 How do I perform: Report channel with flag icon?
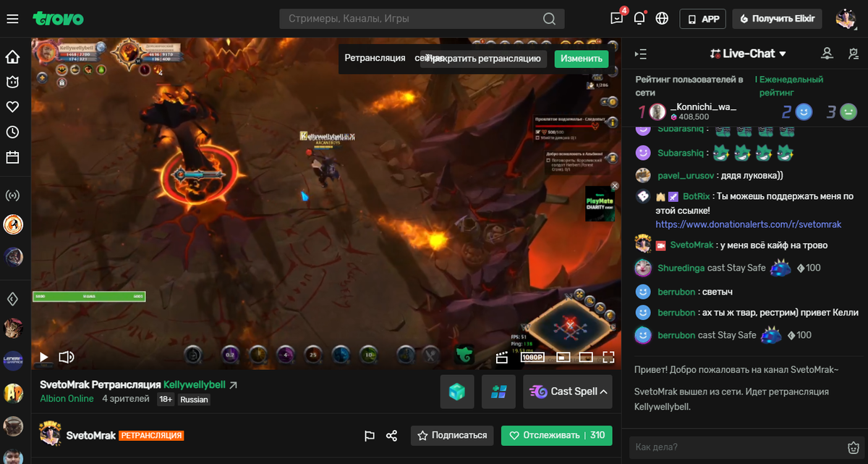(369, 436)
